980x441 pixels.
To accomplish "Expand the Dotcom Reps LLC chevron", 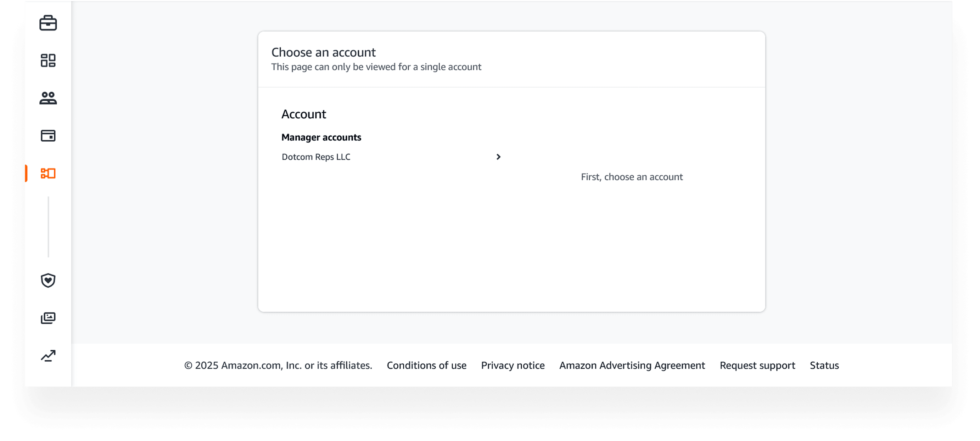I will point(498,157).
